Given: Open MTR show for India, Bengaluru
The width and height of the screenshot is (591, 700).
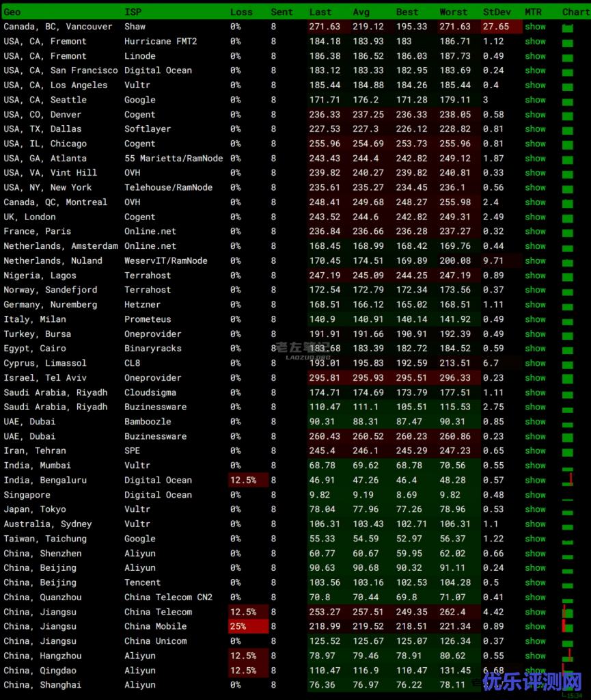Looking at the screenshot, I should click(535, 481).
